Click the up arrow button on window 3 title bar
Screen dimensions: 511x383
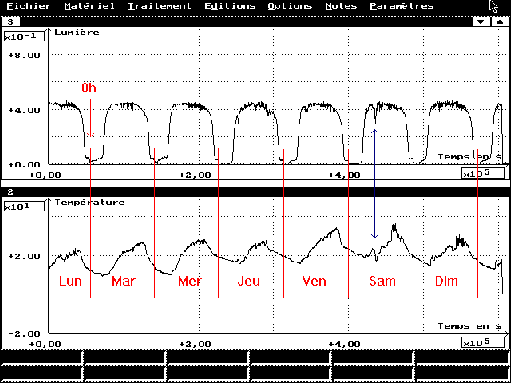(500, 22)
